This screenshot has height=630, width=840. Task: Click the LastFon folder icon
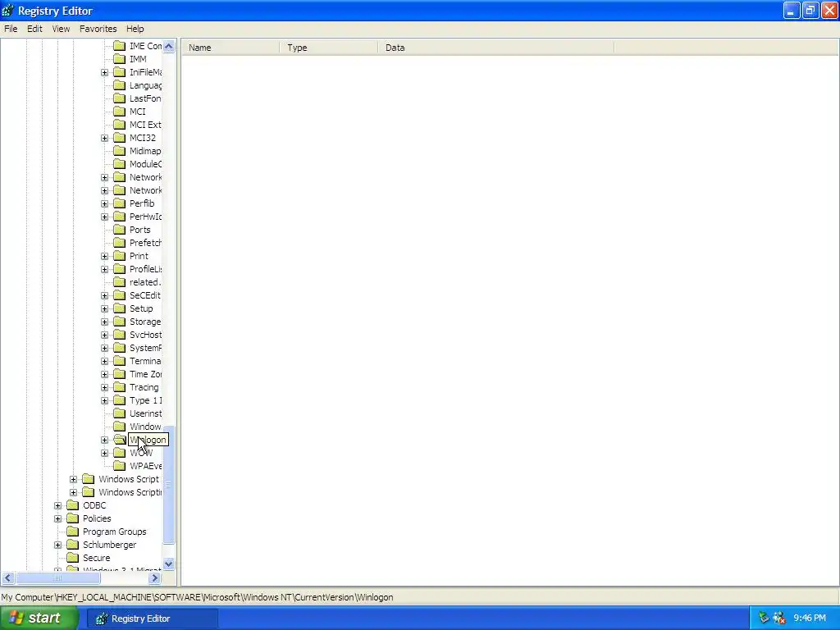120,98
